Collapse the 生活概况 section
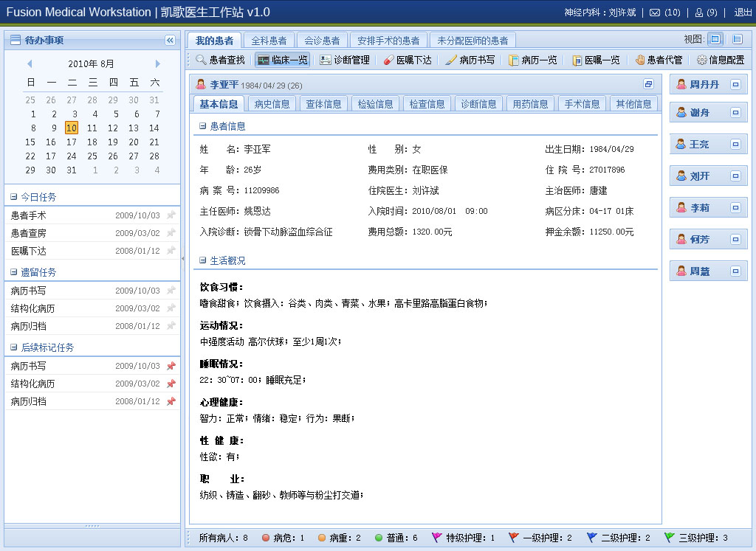Image resolution: width=756 pixels, height=551 pixels. 203,260
